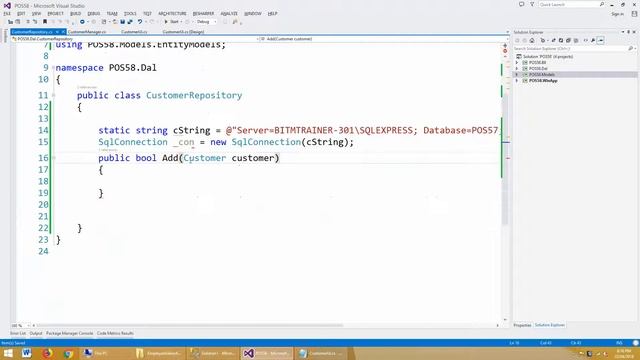Viewport: 640px width, 360px height.
Task: Switch to the Solution Explorer bottom tab
Action: coord(549,325)
